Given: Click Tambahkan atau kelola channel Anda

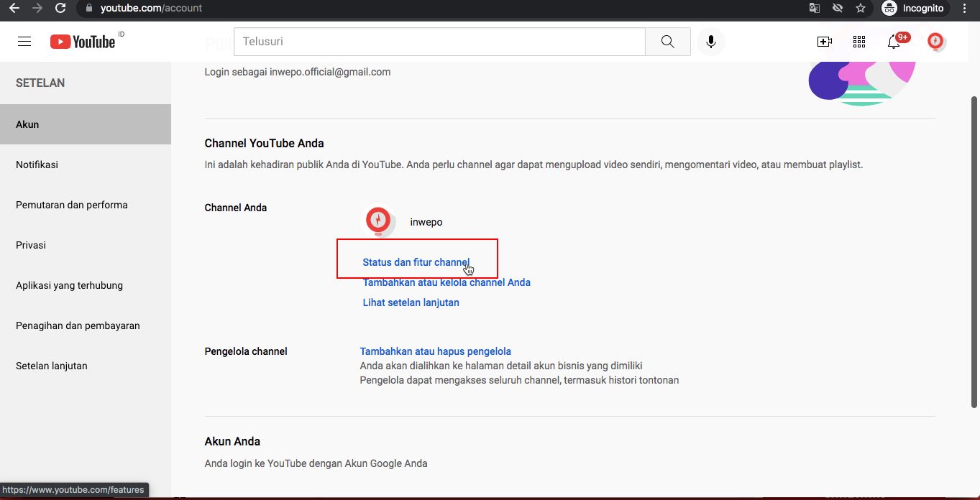Looking at the screenshot, I should pyautogui.click(x=447, y=282).
